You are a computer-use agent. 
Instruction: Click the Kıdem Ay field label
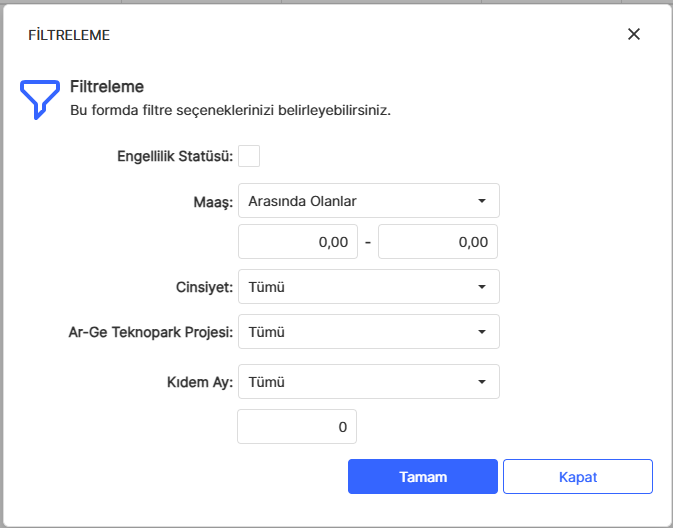tap(200, 381)
